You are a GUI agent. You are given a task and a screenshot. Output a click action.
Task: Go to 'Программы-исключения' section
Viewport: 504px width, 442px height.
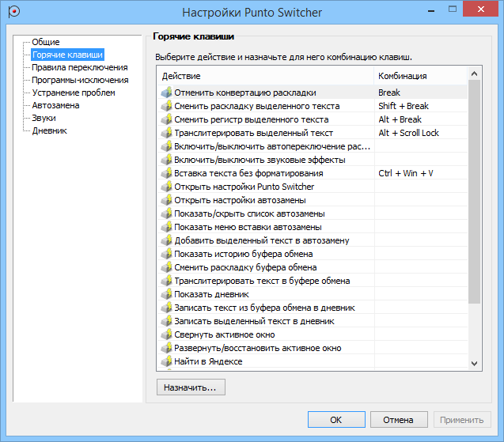tap(80, 80)
